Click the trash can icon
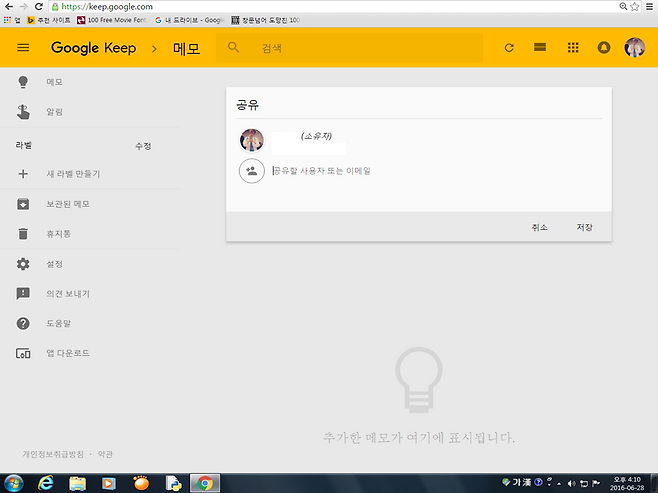This screenshot has width=658, height=493. (x=23, y=234)
